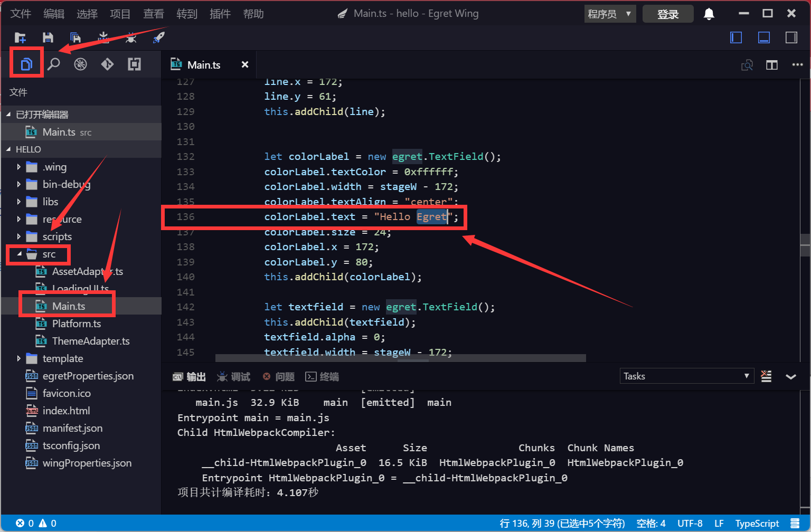Viewport: 811px width, 532px height.
Task: Select the Main.ts editor tab
Action: tap(203, 64)
